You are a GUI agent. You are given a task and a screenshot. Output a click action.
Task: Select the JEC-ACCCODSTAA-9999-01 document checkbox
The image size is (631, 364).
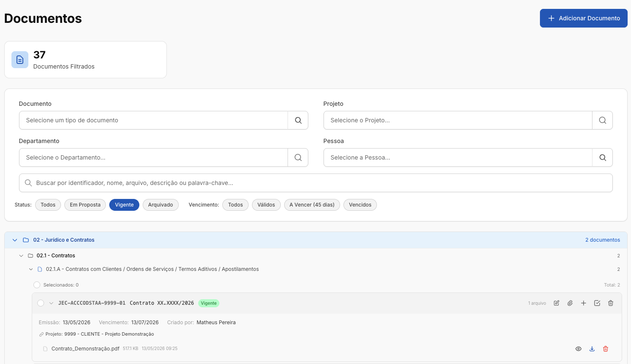[41, 303]
